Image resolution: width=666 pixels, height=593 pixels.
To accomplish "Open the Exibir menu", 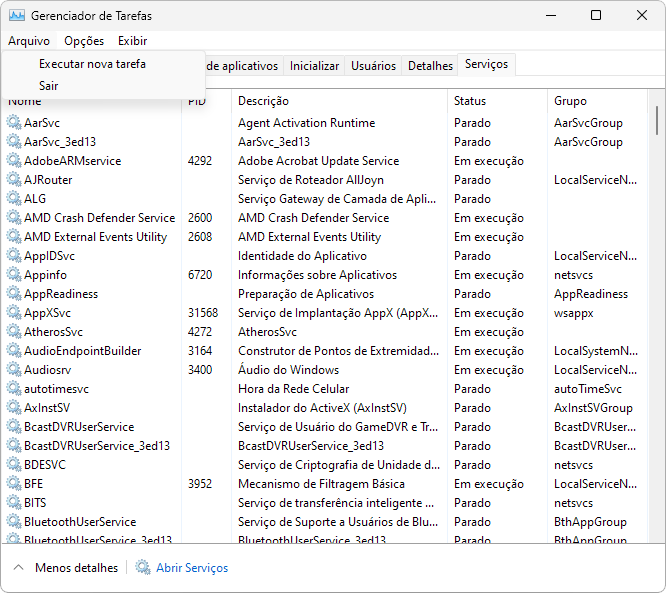I will (x=132, y=41).
